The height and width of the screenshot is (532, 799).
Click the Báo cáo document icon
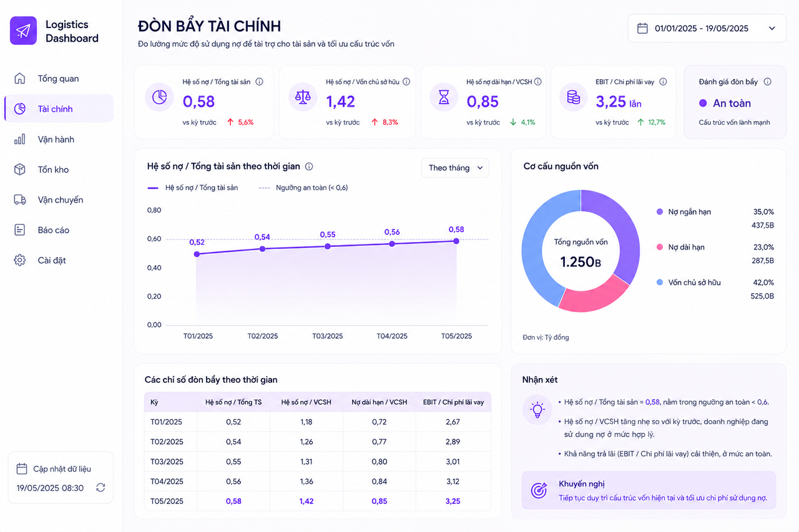coord(20,230)
